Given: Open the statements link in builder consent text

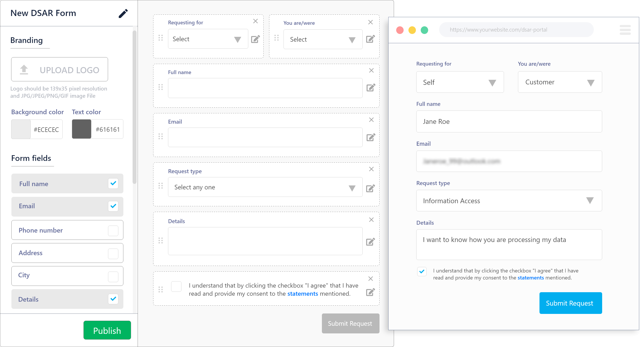Looking at the screenshot, I should pos(303,294).
